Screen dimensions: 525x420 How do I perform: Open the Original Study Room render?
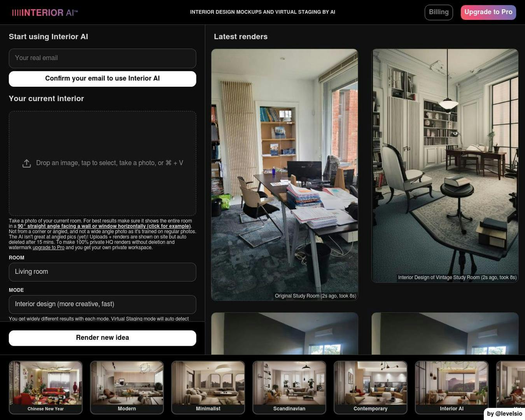coord(285,175)
